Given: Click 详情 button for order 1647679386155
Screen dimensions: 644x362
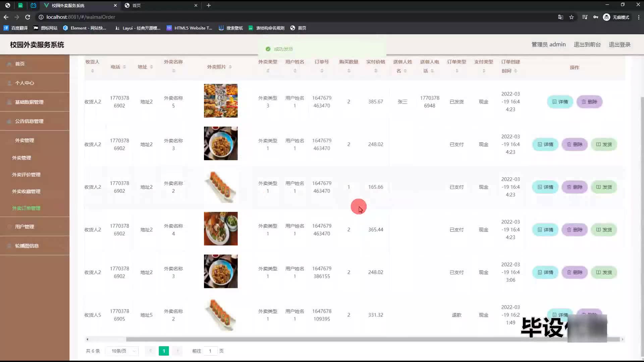Looking at the screenshot, I should (x=545, y=272).
